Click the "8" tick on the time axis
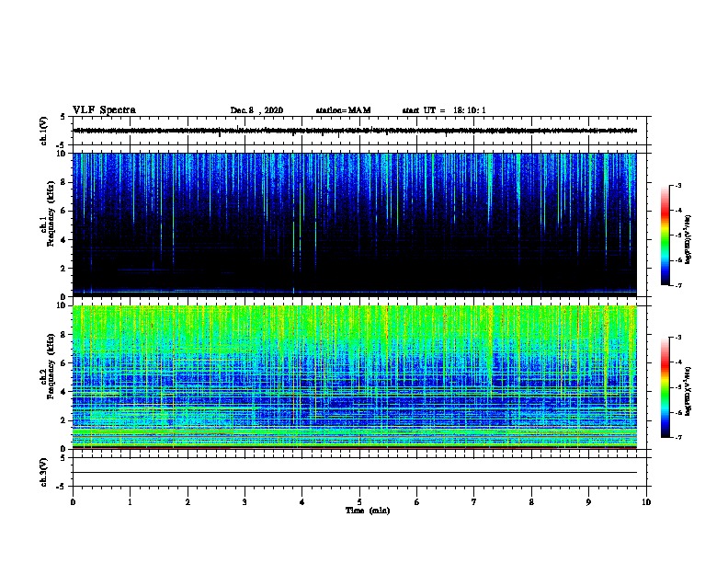Screen dimensions: 728x563 531,502
